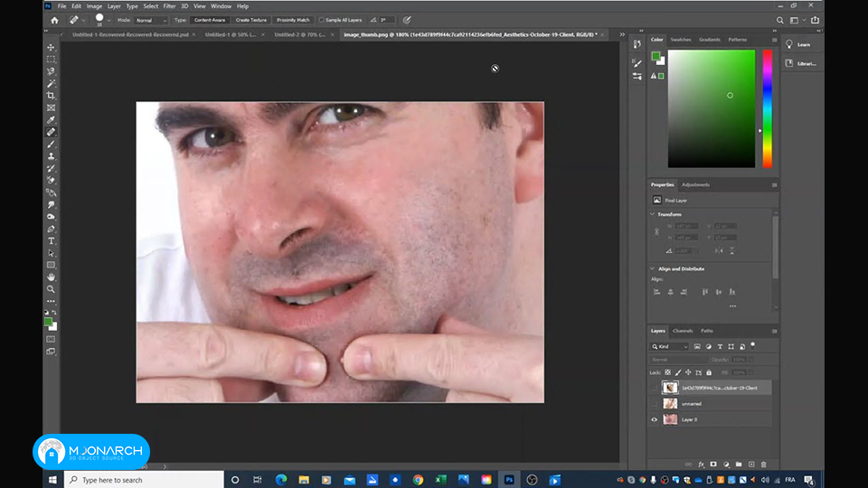
Task: Switch to Untitled-2 document tab
Action: point(299,34)
